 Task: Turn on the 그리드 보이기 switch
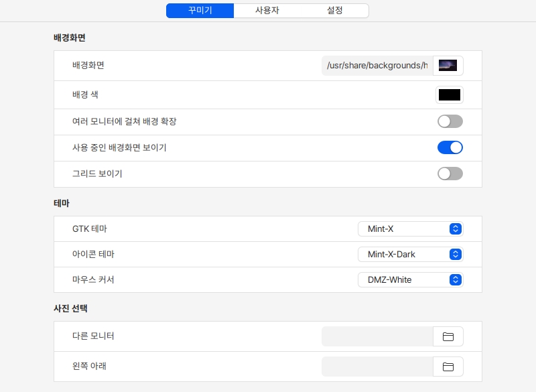point(450,174)
